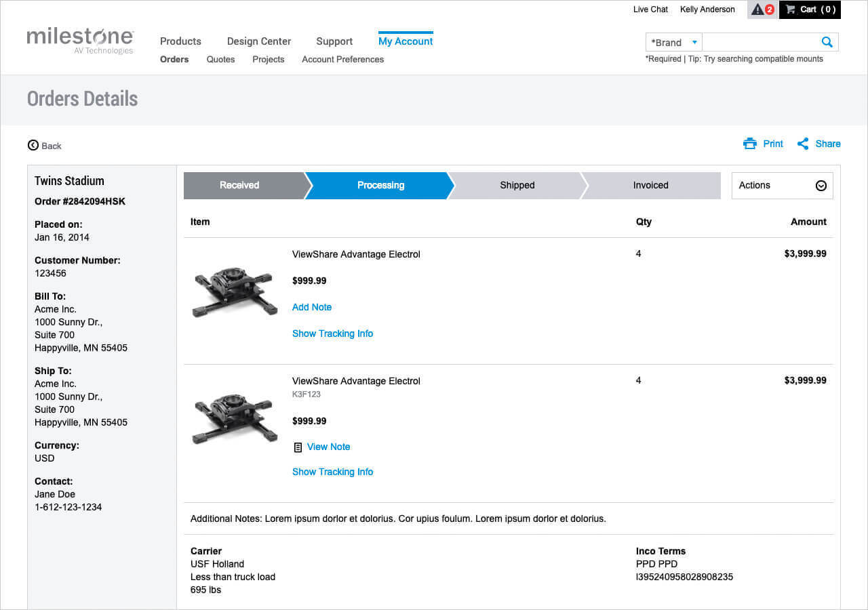Click the K3F123 product mount thumbnail
This screenshot has width=868, height=610.
pyautogui.click(x=235, y=418)
